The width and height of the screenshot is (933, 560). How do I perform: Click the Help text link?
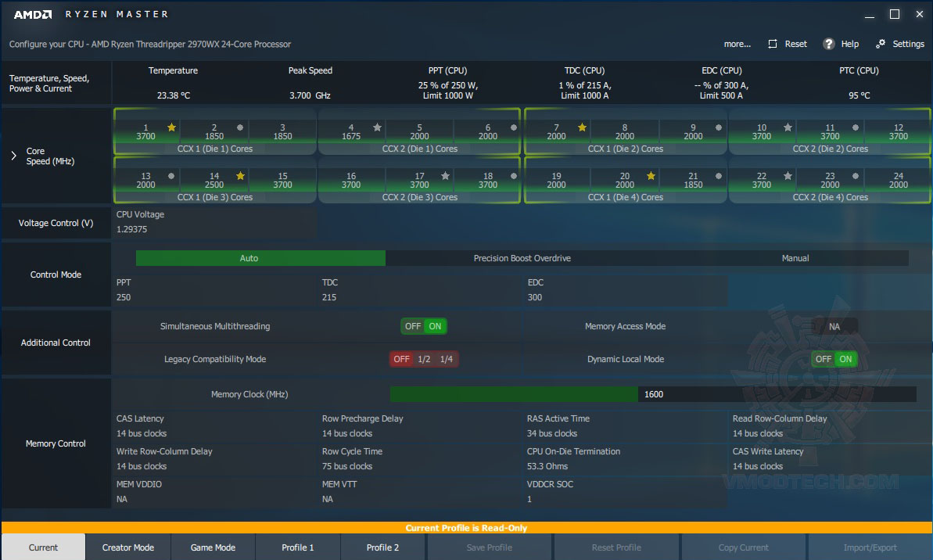(x=849, y=44)
